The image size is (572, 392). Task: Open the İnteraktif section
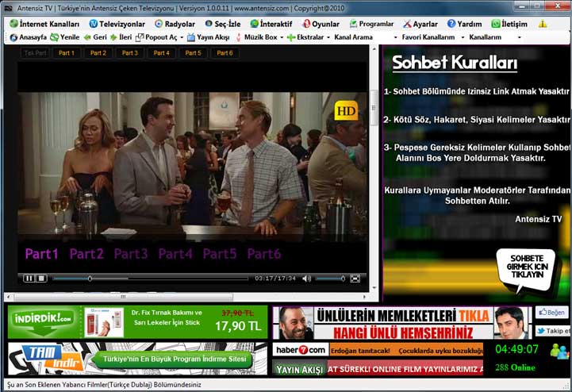pos(271,24)
